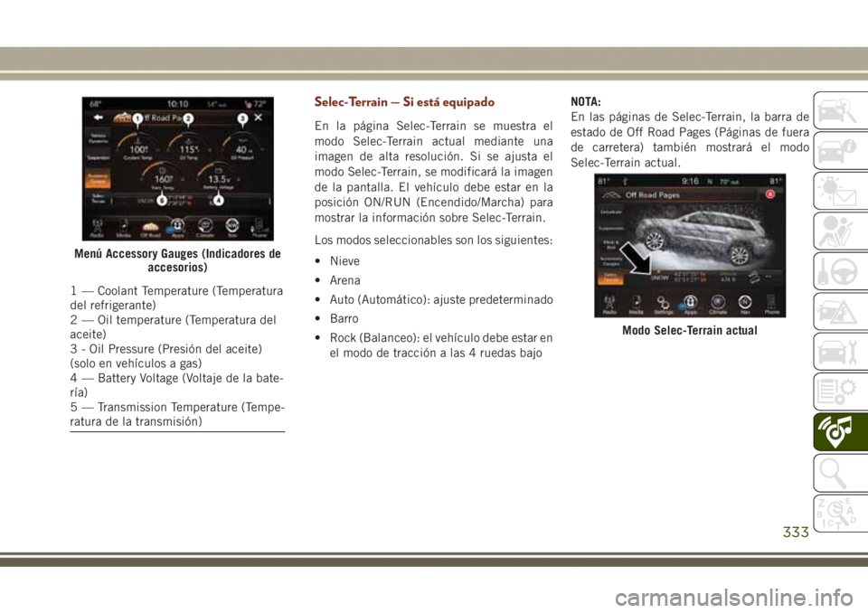Click 'Los modos seleccionables son los siguientes:' line
The image size is (868, 613).
point(433,240)
